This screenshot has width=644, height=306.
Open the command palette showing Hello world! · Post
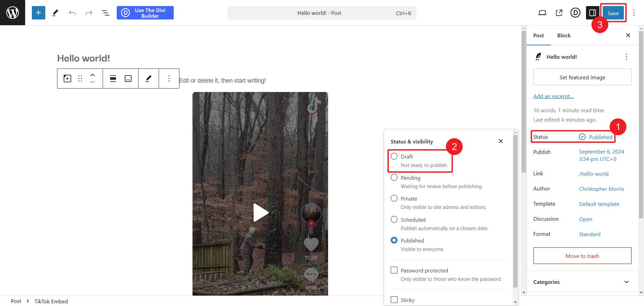[x=322, y=13]
